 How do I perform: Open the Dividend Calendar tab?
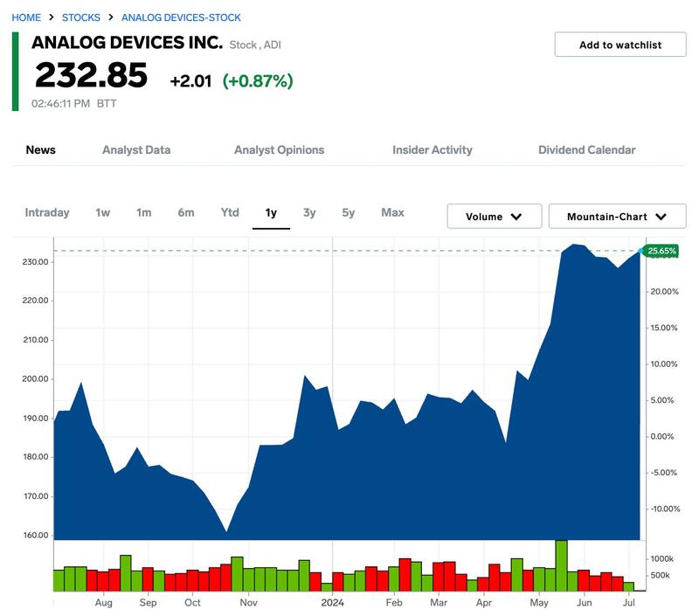click(x=587, y=149)
